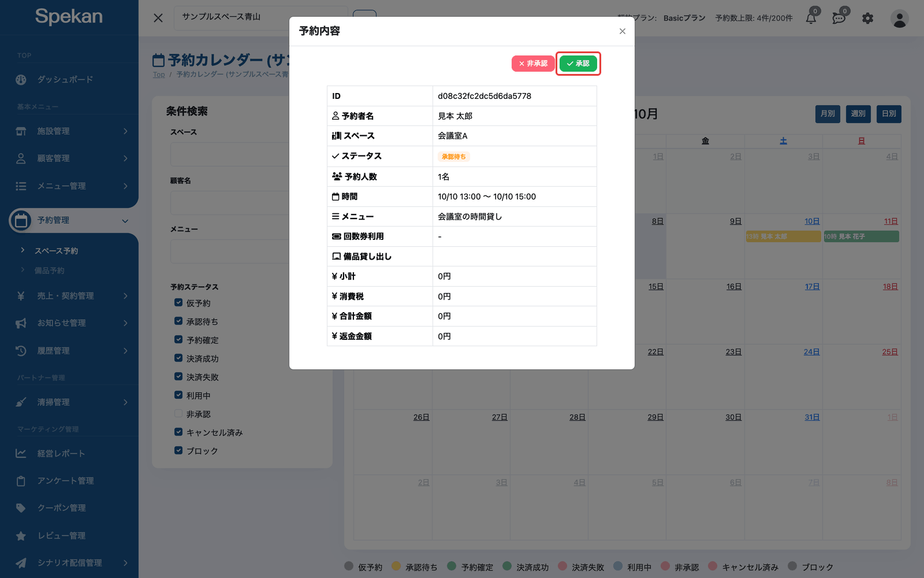Click the 顧客管理 person icon

point(21,158)
